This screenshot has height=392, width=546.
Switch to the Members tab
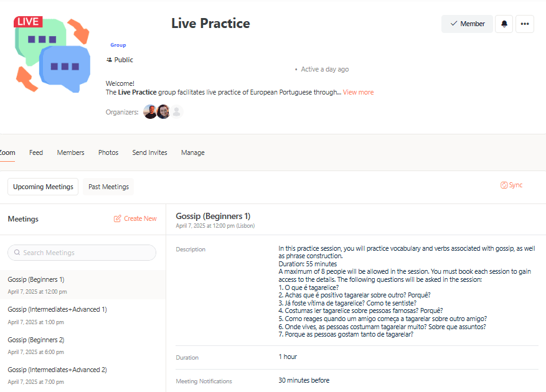click(70, 152)
